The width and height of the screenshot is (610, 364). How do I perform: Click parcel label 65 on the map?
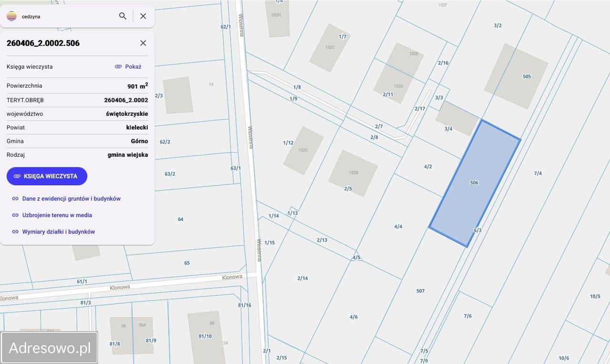tap(187, 263)
